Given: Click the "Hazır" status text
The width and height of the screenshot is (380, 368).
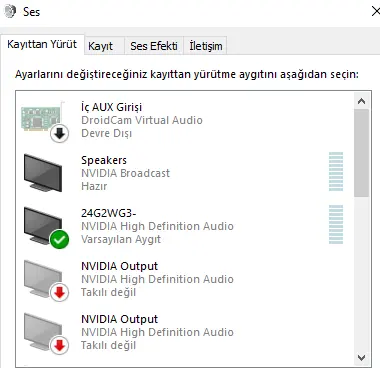Looking at the screenshot, I should [94, 186].
